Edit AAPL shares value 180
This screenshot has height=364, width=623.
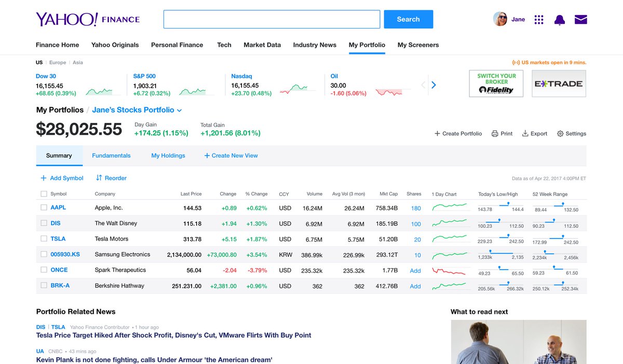click(x=416, y=208)
